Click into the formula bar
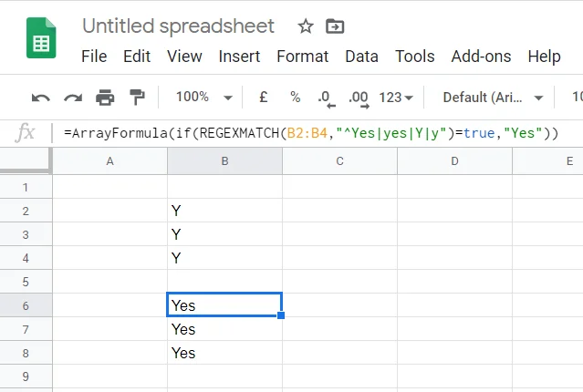The height and width of the screenshot is (392, 583). [310, 133]
